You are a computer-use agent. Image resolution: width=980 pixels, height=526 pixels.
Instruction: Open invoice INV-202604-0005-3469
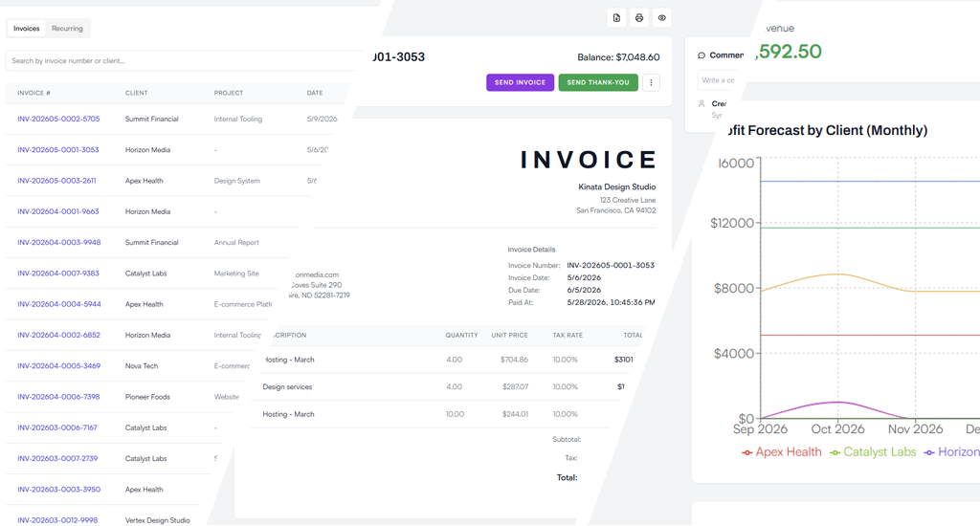pos(58,366)
